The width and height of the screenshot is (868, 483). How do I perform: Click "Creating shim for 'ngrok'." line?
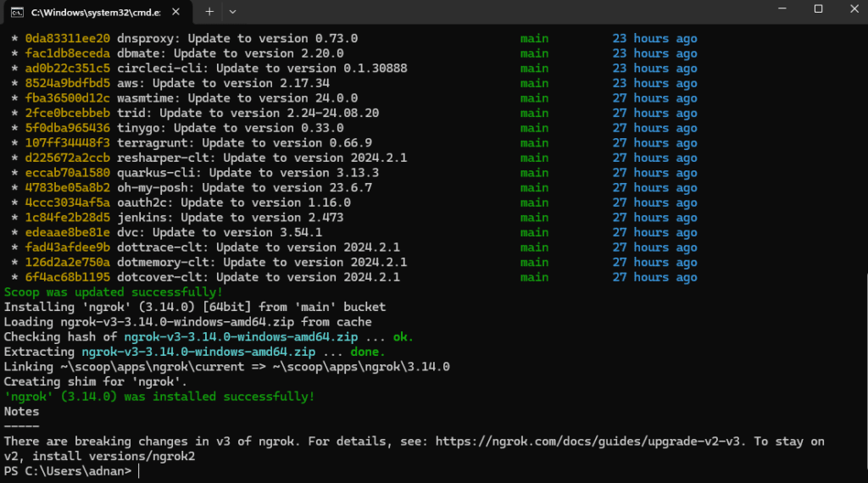coord(96,382)
